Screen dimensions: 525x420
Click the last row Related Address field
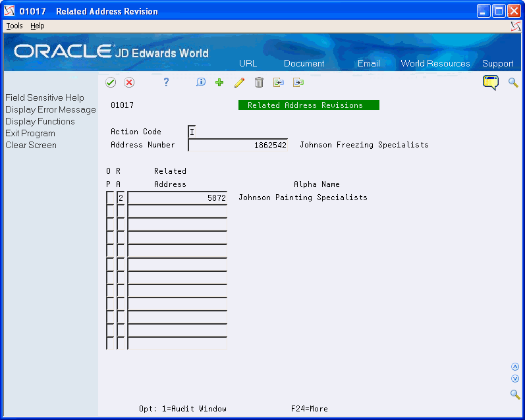[x=177, y=344]
